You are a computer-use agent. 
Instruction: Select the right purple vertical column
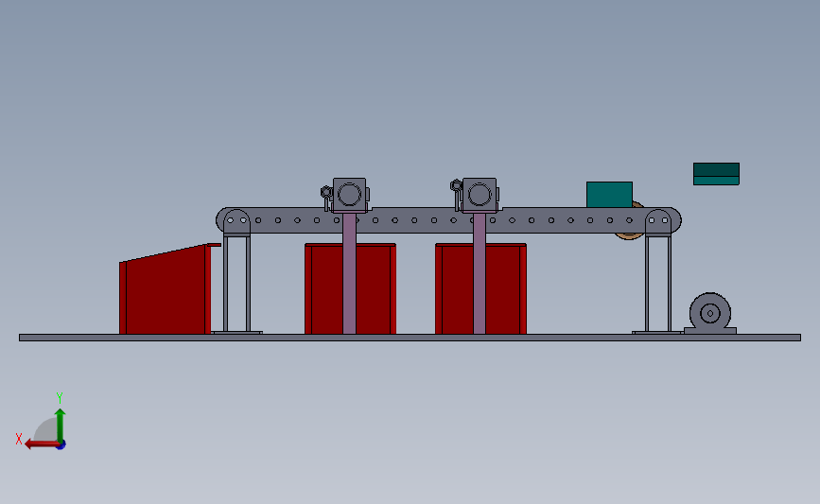[480, 273]
